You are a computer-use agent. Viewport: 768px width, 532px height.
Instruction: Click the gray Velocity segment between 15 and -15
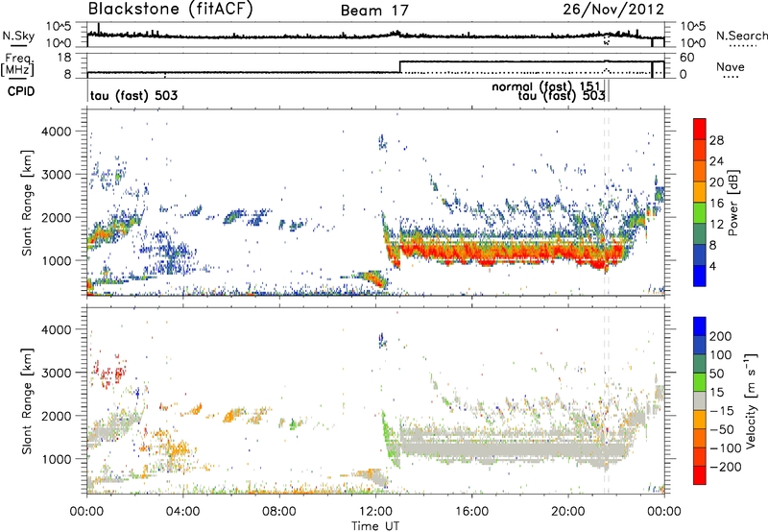[x=700, y=400]
